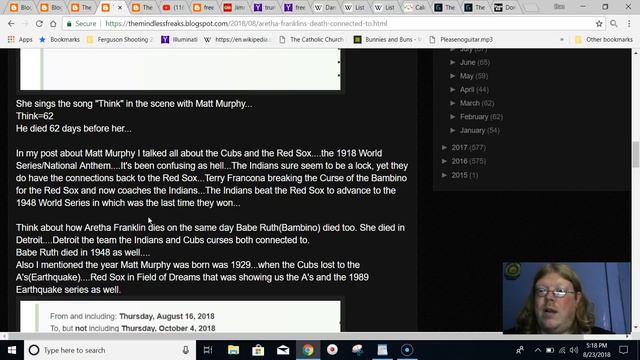The width and height of the screenshot is (640, 360).
Task: Open the People icon in system tray
Action: tap(520, 350)
